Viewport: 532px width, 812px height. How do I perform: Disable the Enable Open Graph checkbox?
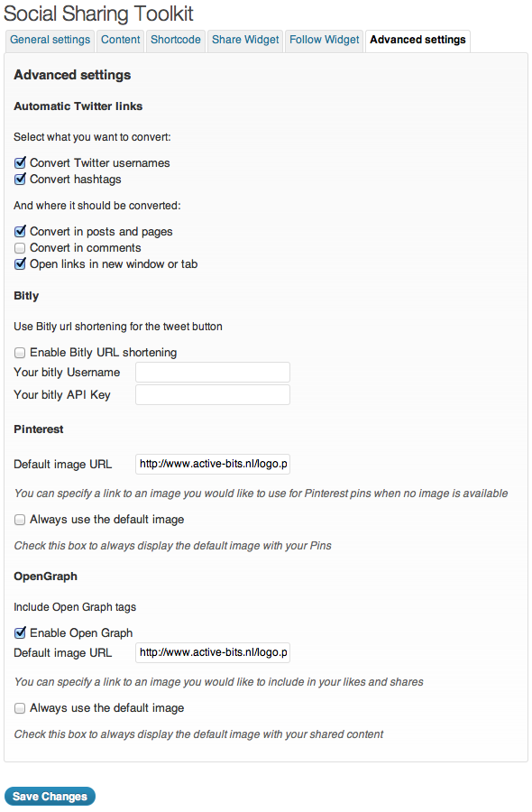coord(20,632)
